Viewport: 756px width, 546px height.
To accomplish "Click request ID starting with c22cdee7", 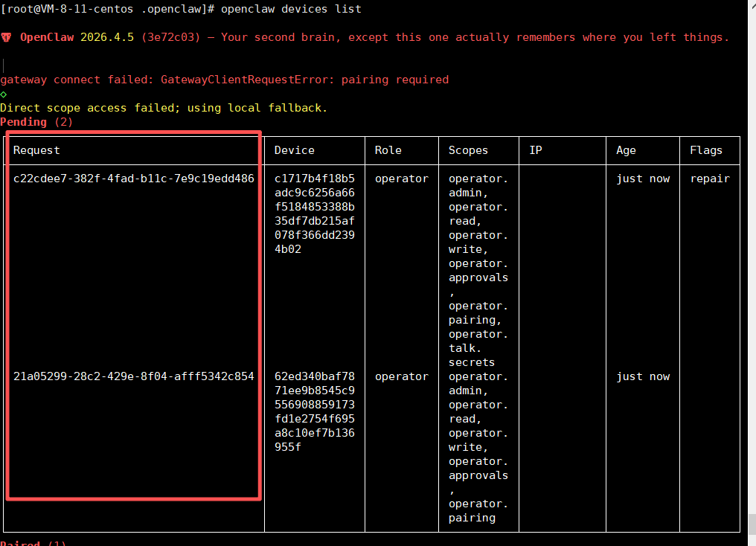I will (134, 179).
